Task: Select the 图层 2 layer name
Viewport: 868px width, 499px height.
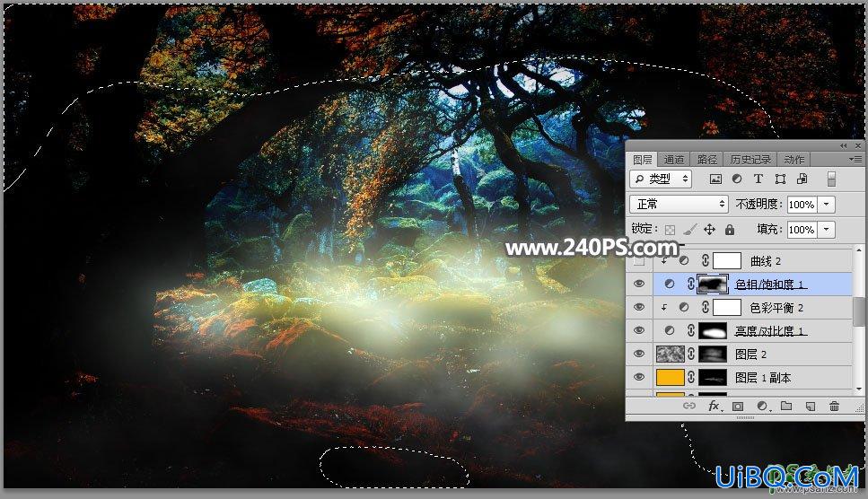Action: pyautogui.click(x=750, y=355)
